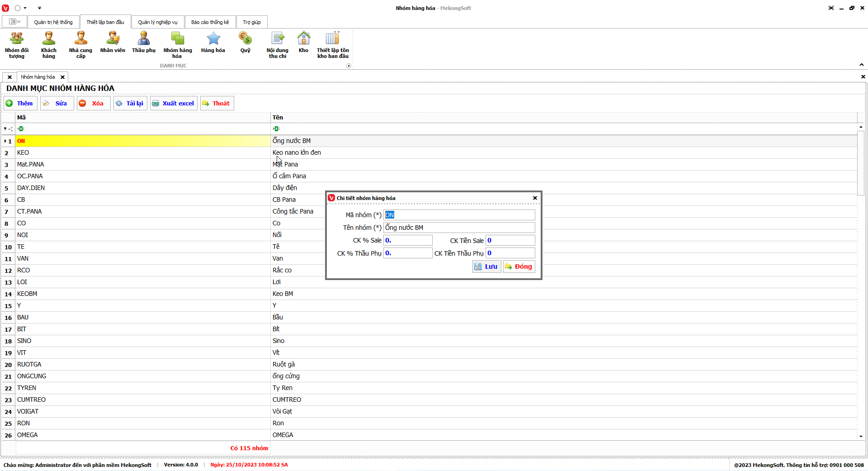Viewport: 868px width, 471px height.
Task: Expand the DANH MỤC group launcher
Action: 349,66
